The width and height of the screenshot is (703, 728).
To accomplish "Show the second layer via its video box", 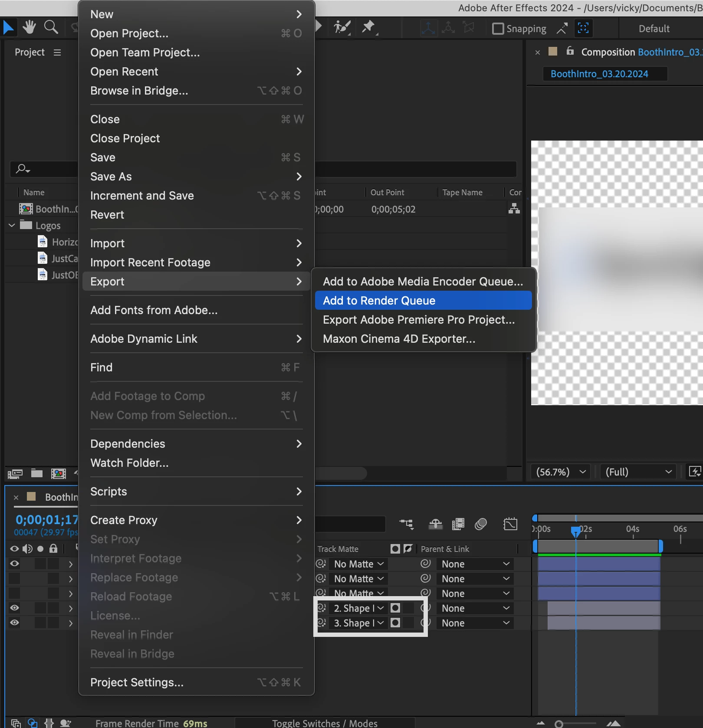I will coord(14,578).
